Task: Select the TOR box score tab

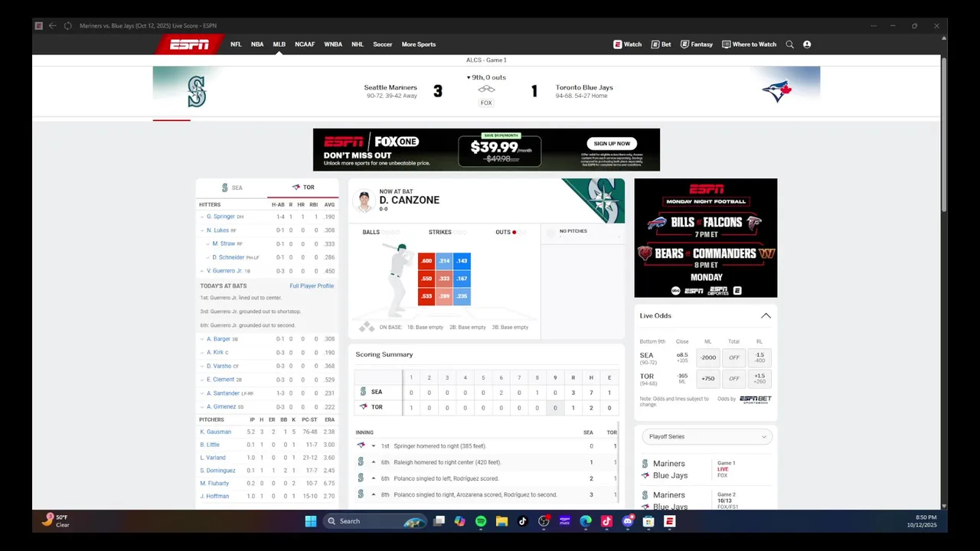Action: click(x=303, y=187)
